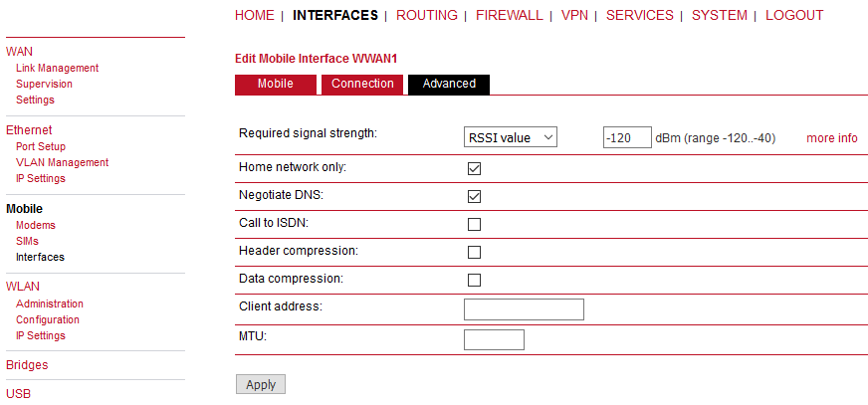This screenshot has width=868, height=405.
Task: Open the FIREWALL menu
Action: (x=510, y=16)
